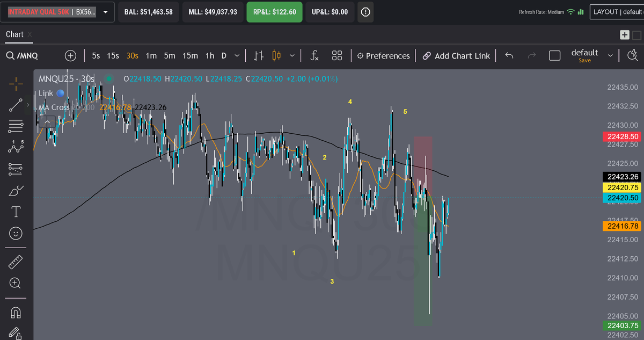Set chart interval to 15m

(190, 55)
